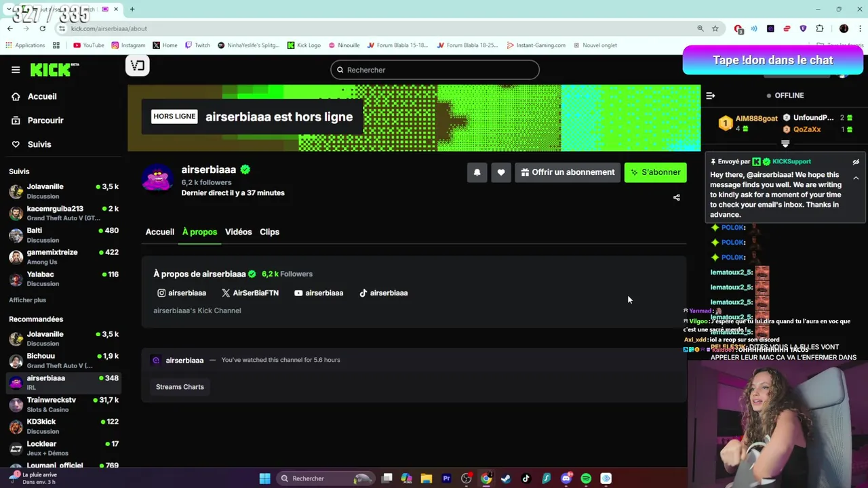Open airserbiaaa YouTube link

[x=319, y=293]
